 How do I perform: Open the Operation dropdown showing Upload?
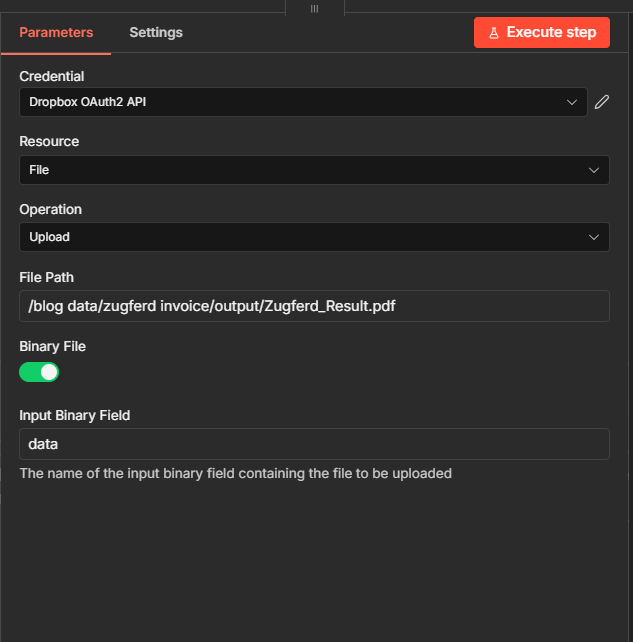pos(300,237)
